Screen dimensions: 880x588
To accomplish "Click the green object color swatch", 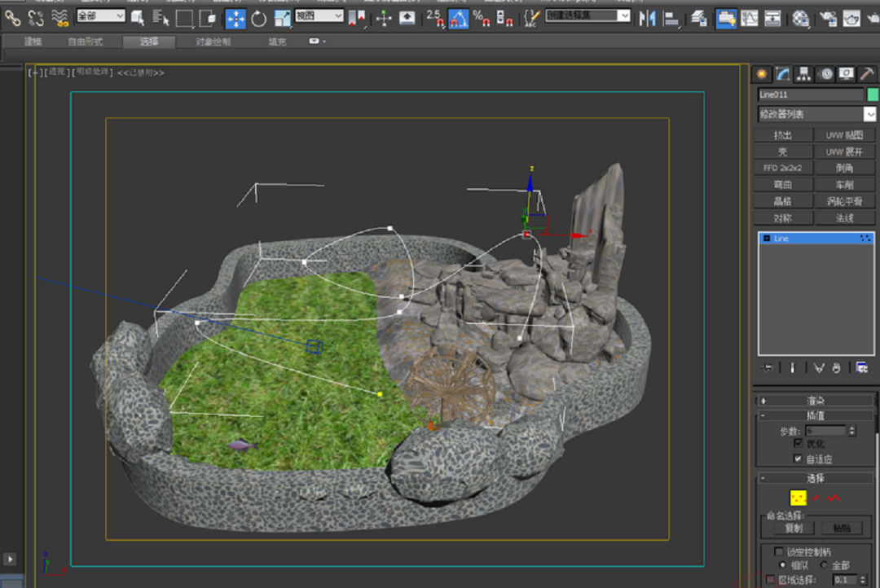I will click(x=873, y=94).
